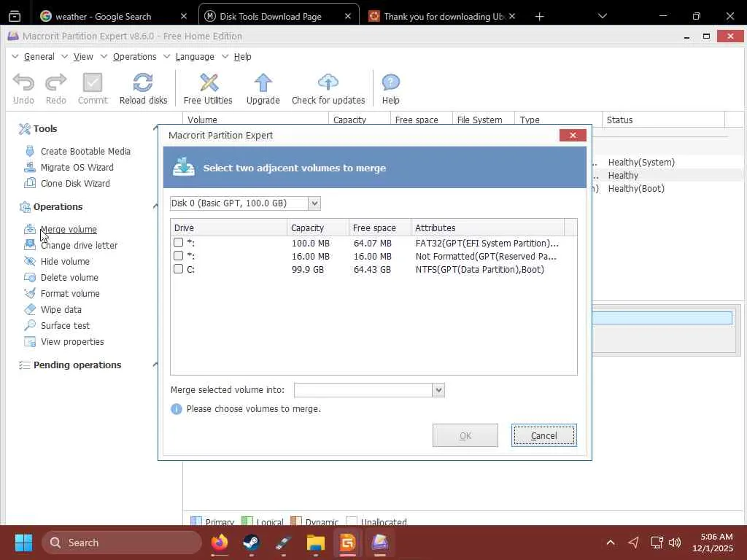Collapse the Pending operations section
Image resolution: width=747 pixels, height=560 pixels.
coord(155,365)
